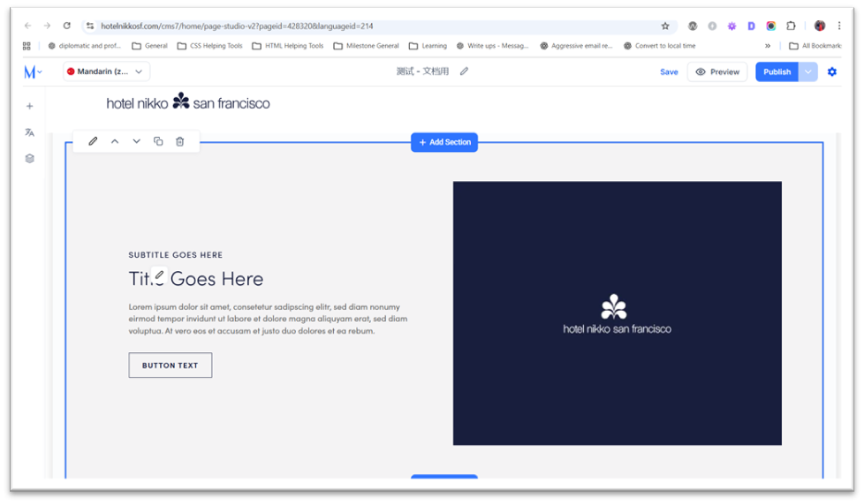Open All Bookmarks folder
Screen dimensions: 864x504
815,46
